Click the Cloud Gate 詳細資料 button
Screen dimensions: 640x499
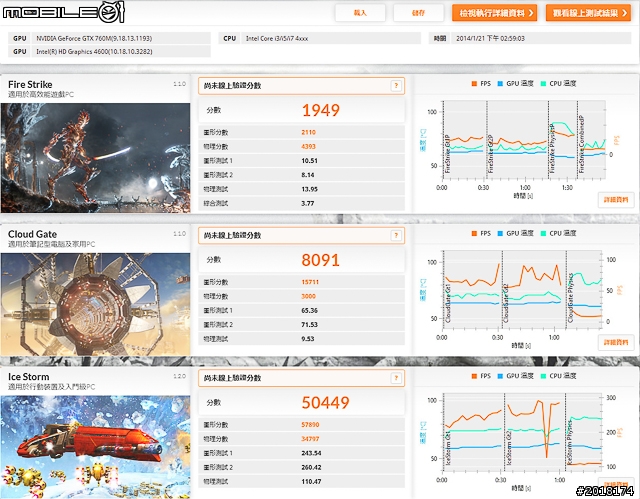tap(616, 342)
